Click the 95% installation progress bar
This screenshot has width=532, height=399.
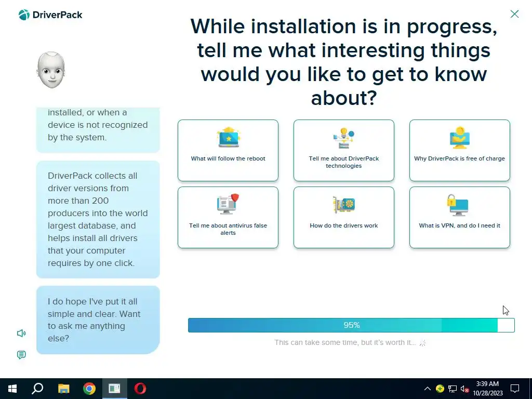[x=351, y=325]
